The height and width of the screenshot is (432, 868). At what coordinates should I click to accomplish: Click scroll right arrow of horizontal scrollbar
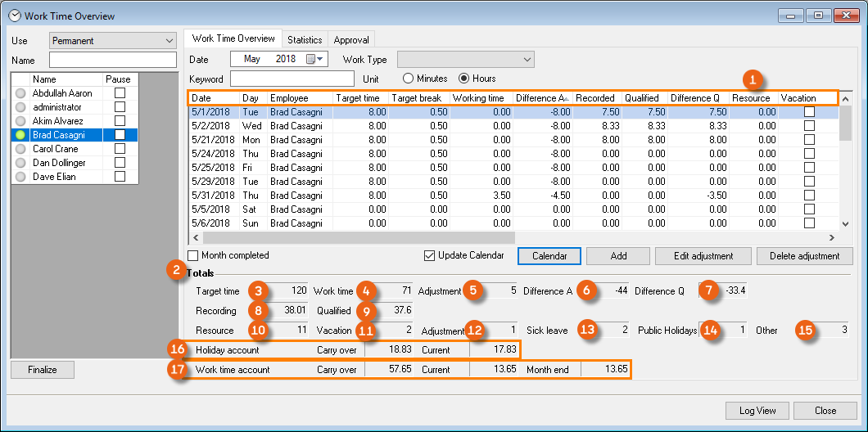[831, 238]
